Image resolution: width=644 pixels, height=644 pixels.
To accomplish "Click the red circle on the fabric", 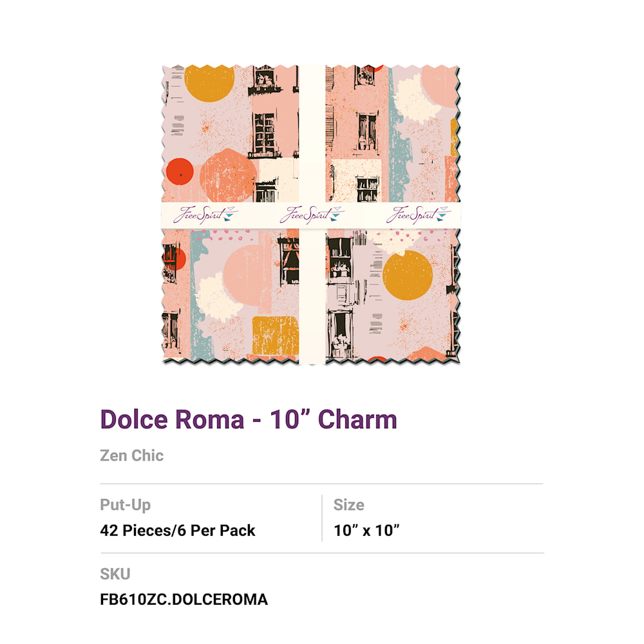I will 180,172.
